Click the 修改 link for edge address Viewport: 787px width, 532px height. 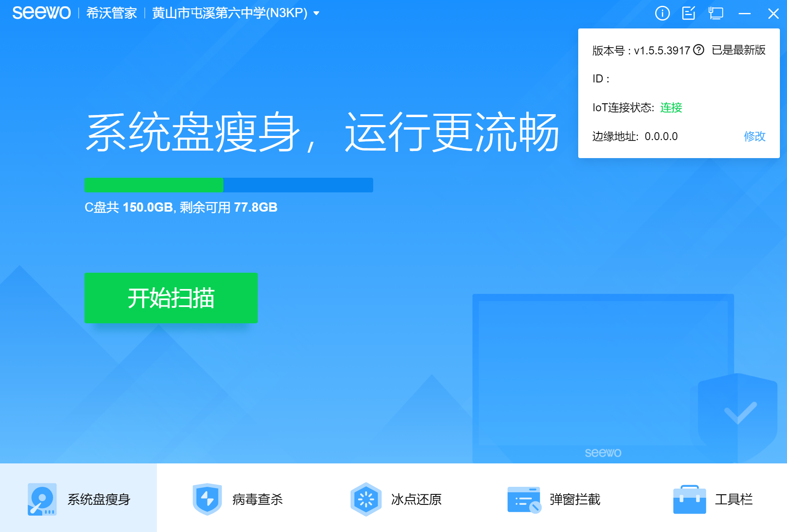(754, 136)
